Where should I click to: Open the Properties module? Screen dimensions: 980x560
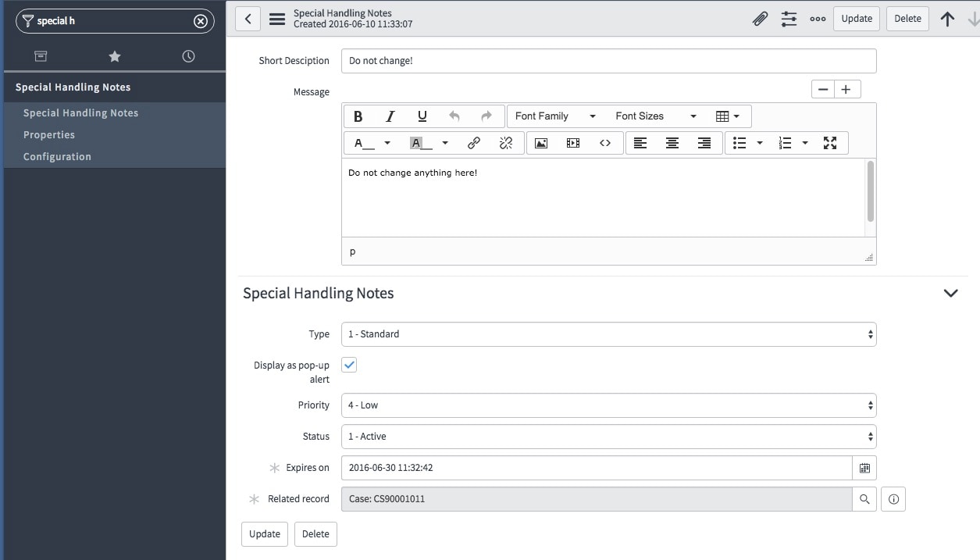tap(49, 135)
